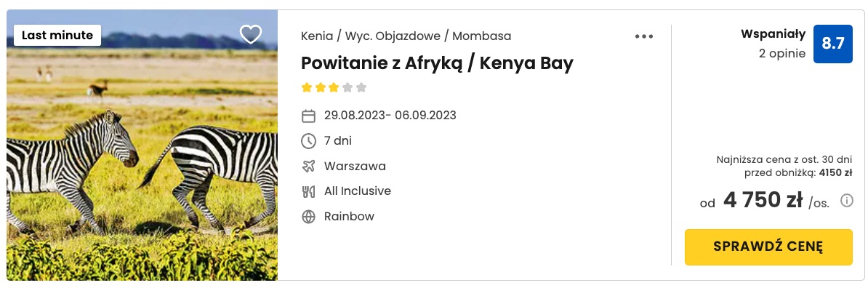Click the Last minute badge
This screenshot has width=868, height=288.
[57, 36]
